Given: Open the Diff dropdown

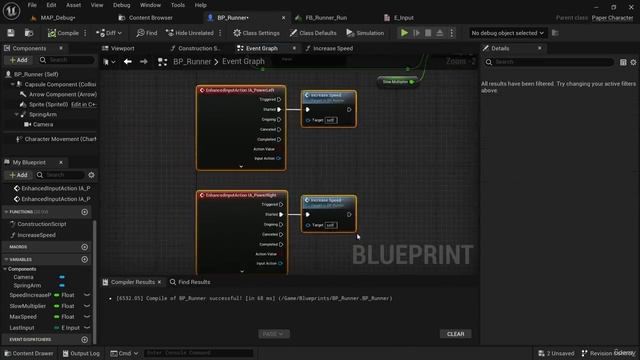Looking at the screenshot, I should [x=109, y=33].
